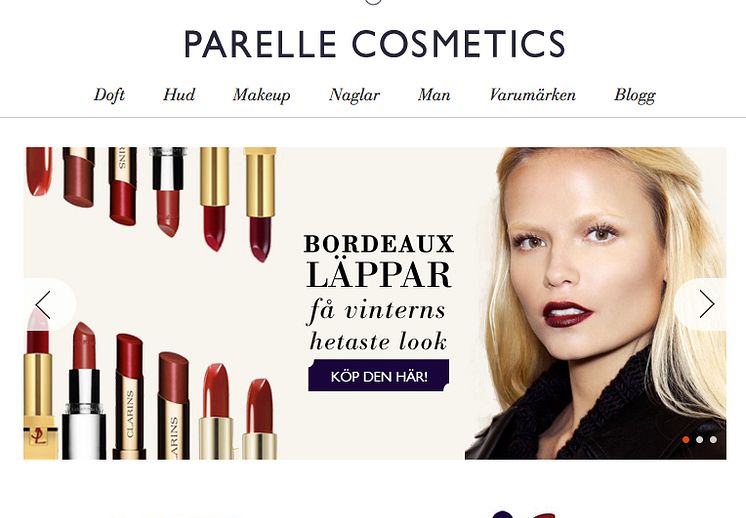Click the YSL gold lipstick image
The width and height of the screenshot is (746, 518).
point(39,385)
